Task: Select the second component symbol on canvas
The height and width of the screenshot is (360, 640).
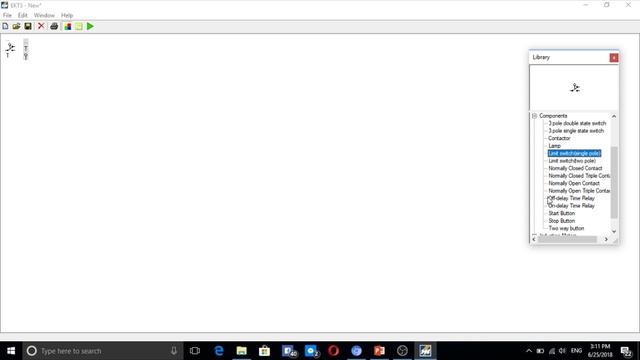Action: point(26,49)
